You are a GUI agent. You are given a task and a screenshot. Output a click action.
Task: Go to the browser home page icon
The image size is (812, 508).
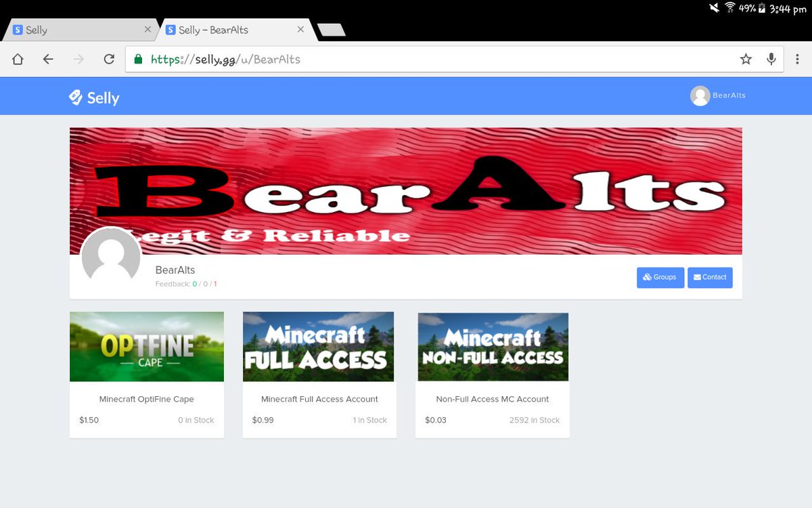pyautogui.click(x=18, y=59)
